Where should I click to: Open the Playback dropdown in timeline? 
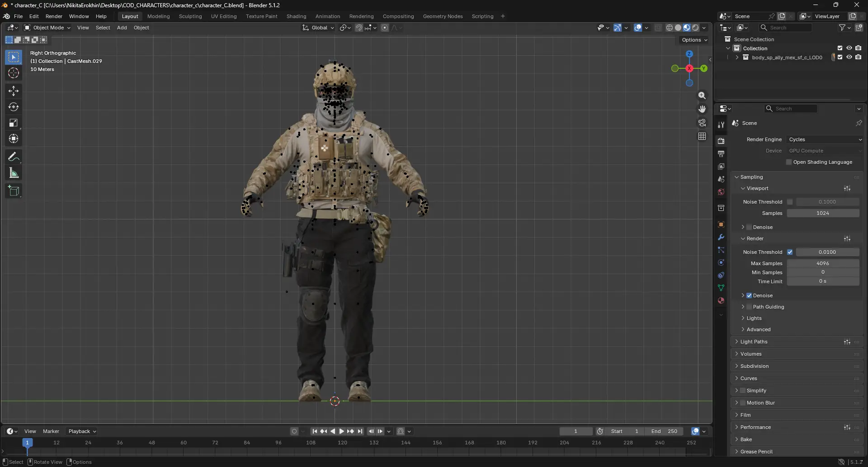[x=82, y=431]
